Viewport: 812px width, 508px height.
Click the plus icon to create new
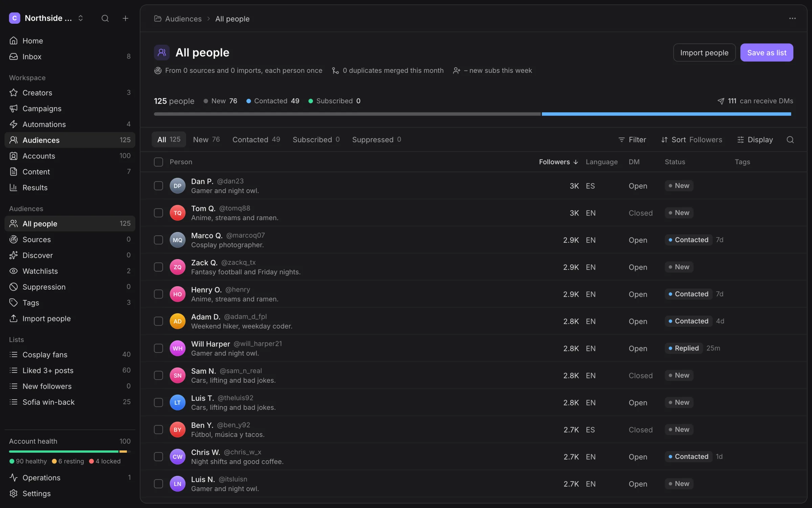125,18
